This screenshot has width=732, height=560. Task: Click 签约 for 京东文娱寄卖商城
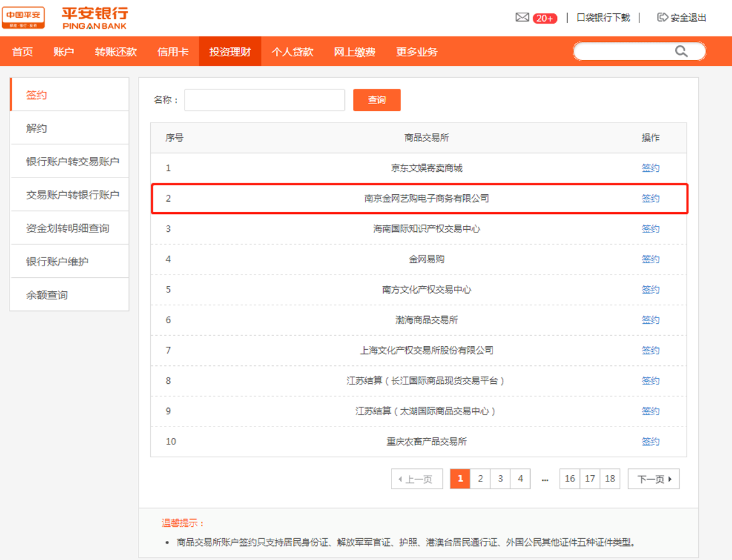[650, 168]
